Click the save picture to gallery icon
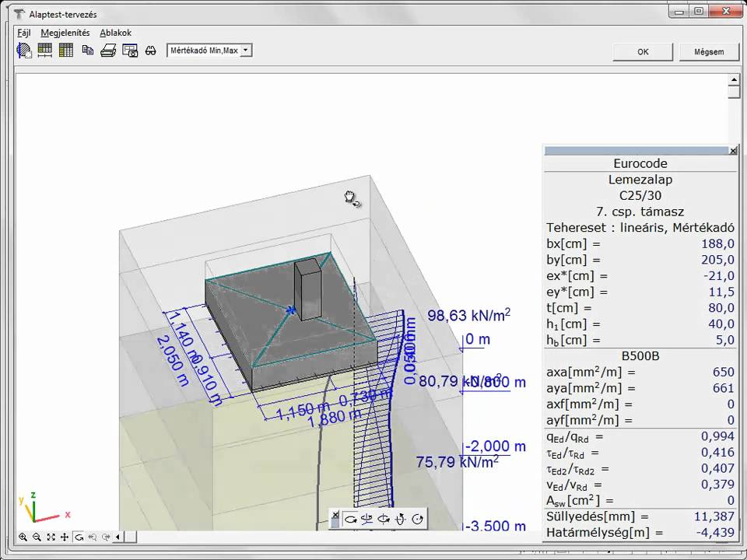The width and height of the screenshot is (747, 560). tap(130, 51)
